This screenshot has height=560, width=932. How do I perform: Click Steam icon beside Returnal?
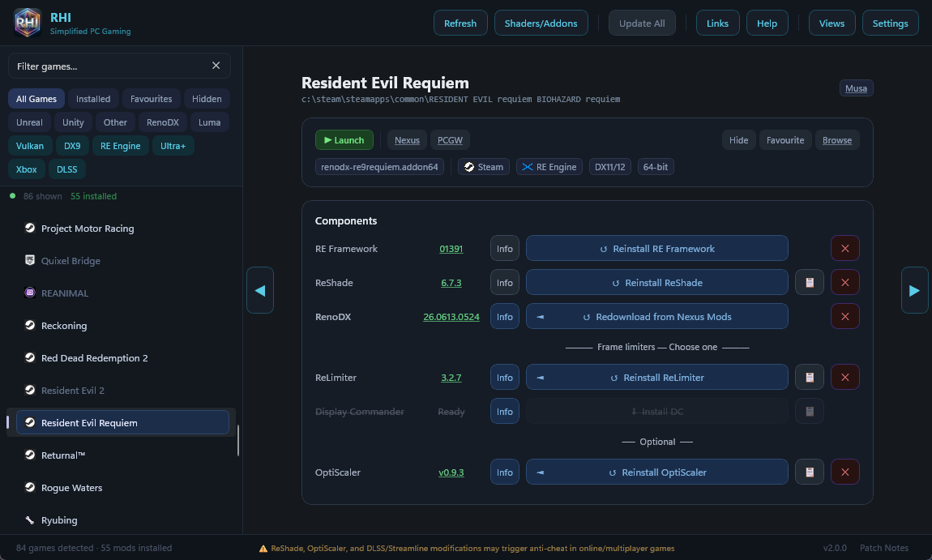30,455
